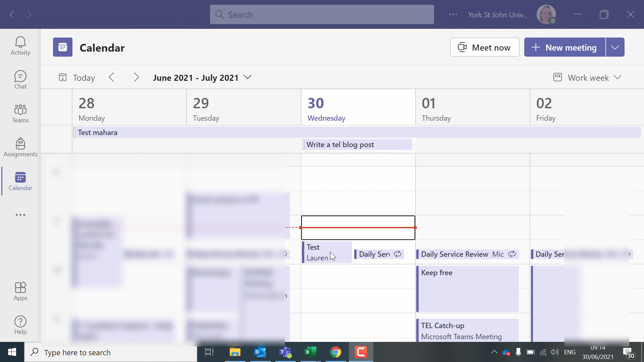Open the Chat section
Image resolution: width=644 pixels, height=362 pixels.
click(x=20, y=80)
